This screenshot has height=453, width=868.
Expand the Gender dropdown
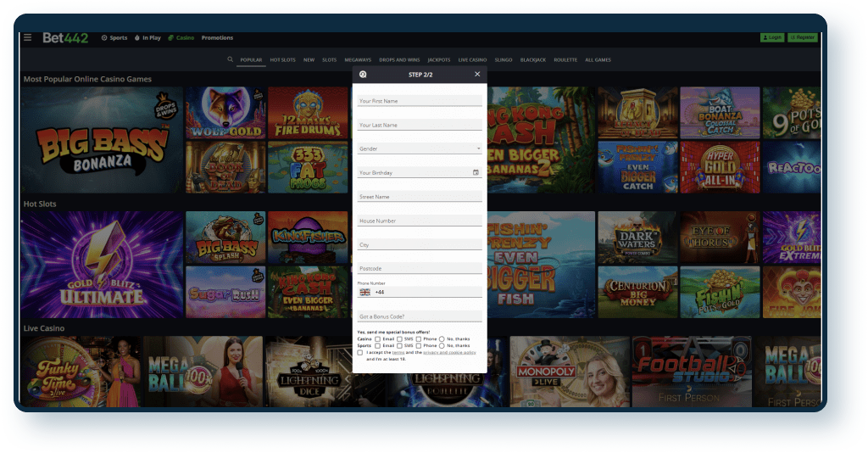(420, 148)
